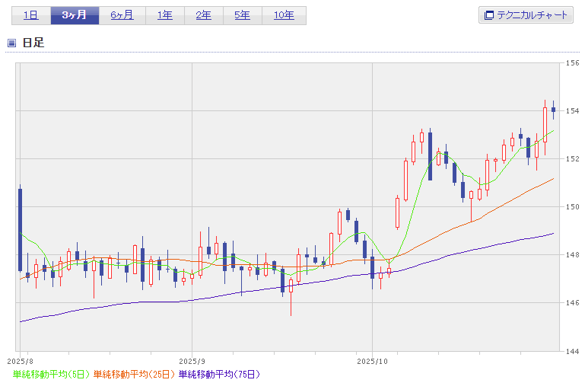Click the purple 単純移動平均(75日) legend label
588x383 pixels.
[x=219, y=374]
